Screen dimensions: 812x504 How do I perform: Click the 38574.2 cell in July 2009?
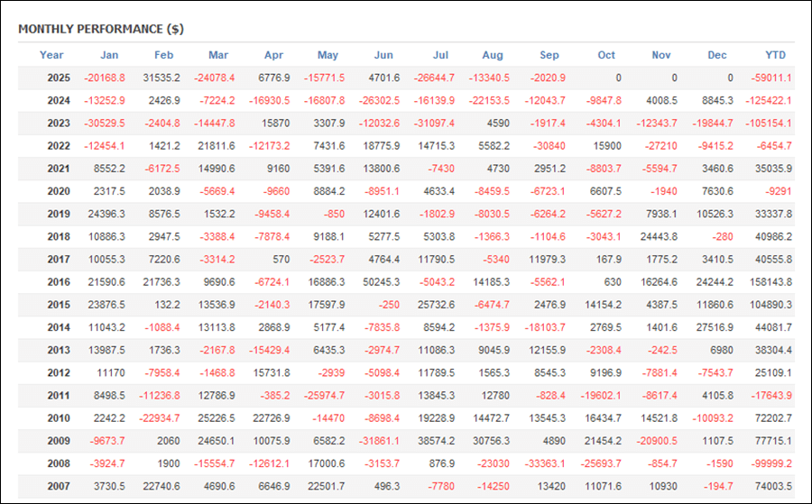[437, 441]
